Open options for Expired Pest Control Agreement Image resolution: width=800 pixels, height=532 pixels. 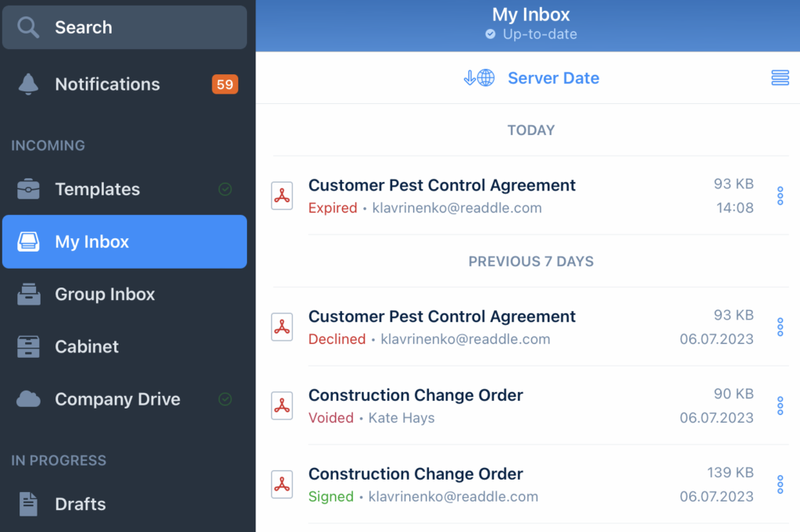click(x=780, y=196)
